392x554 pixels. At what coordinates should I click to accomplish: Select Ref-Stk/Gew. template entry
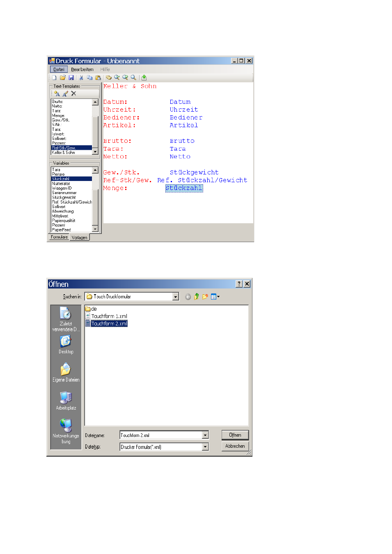pos(71,148)
